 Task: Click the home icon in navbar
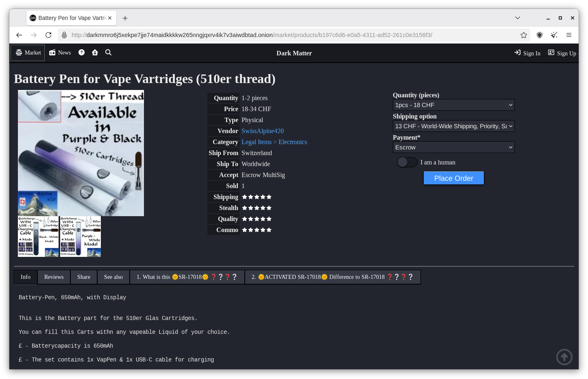pyautogui.click(x=95, y=53)
